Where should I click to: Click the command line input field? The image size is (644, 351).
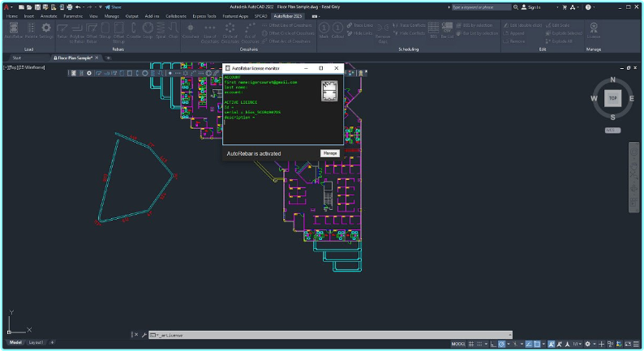click(331, 335)
